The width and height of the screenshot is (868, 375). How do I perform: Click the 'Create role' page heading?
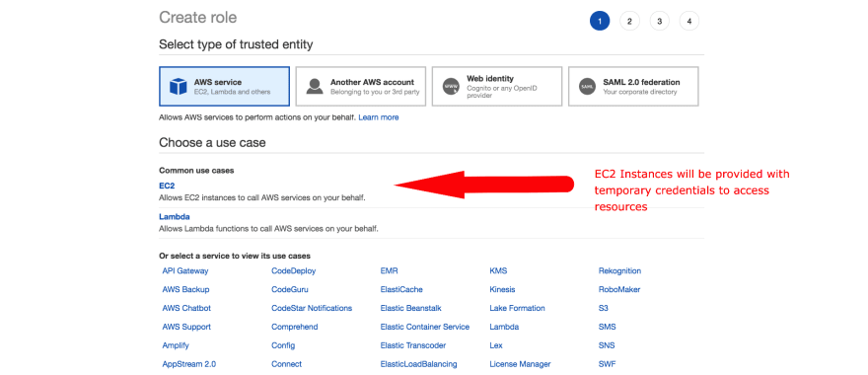tap(197, 17)
